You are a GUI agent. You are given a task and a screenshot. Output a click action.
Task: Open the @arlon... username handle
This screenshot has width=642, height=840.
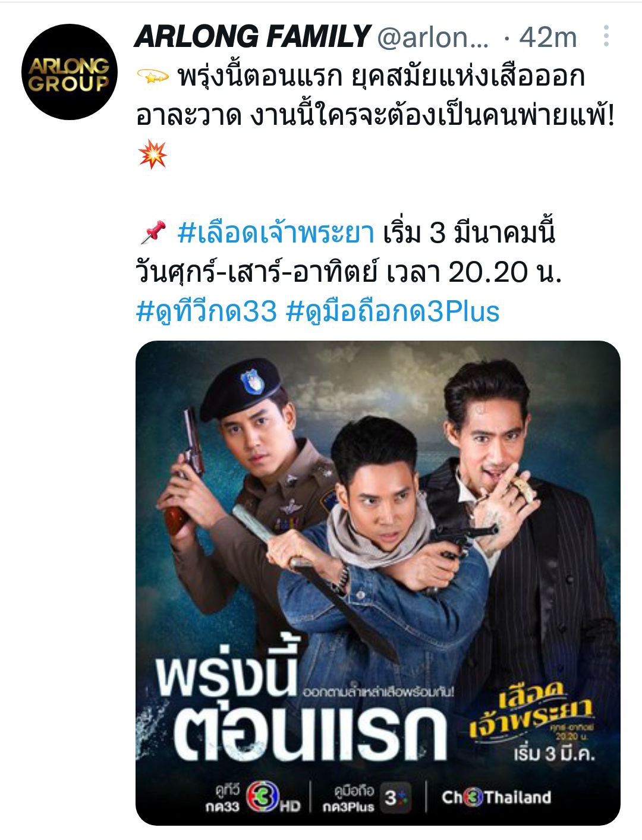pos(433,37)
